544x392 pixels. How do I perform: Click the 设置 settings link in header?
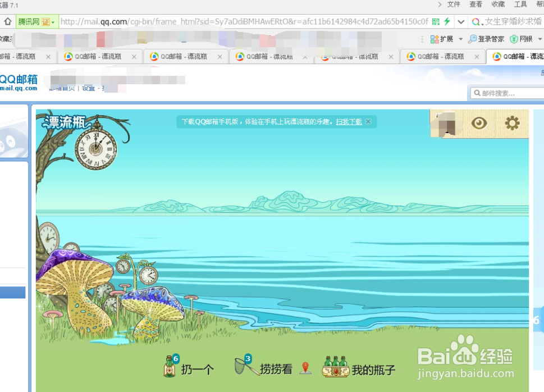click(x=88, y=88)
